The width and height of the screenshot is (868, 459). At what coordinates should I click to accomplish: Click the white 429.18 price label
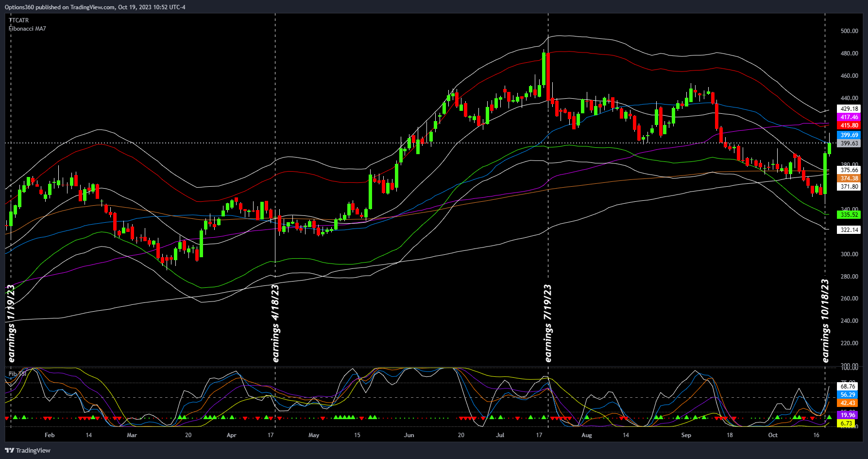pos(849,109)
